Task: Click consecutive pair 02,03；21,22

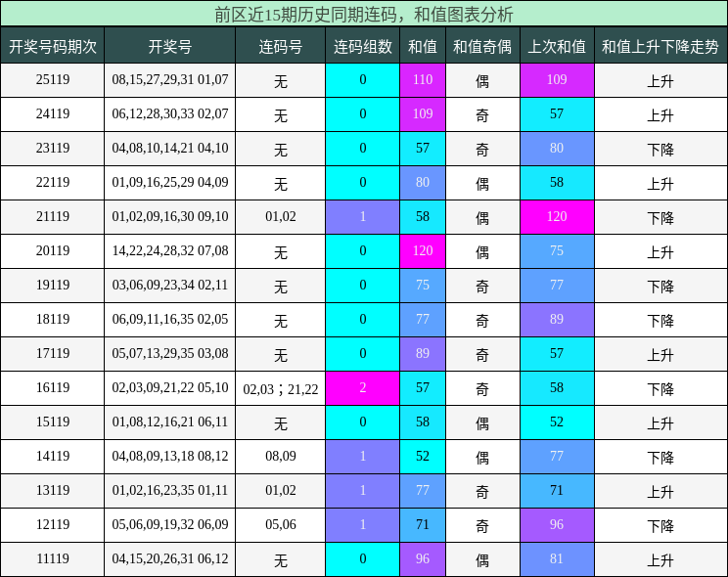Action: click(x=281, y=388)
